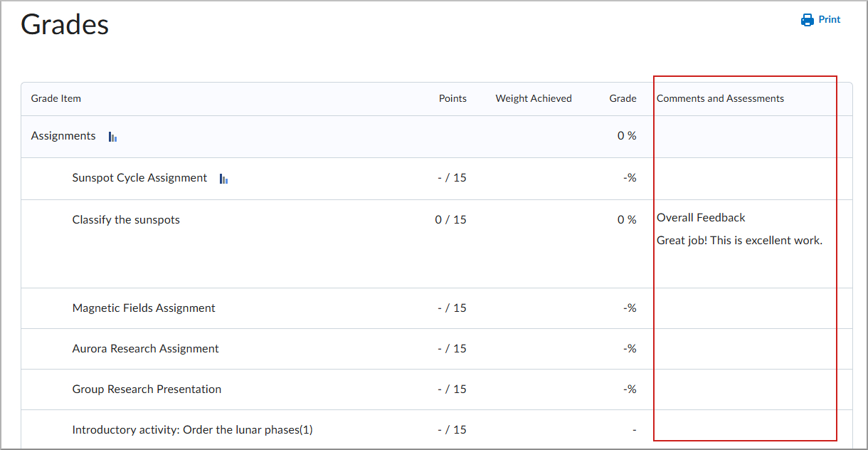
Task: Click the Points column header
Action: click(x=452, y=99)
